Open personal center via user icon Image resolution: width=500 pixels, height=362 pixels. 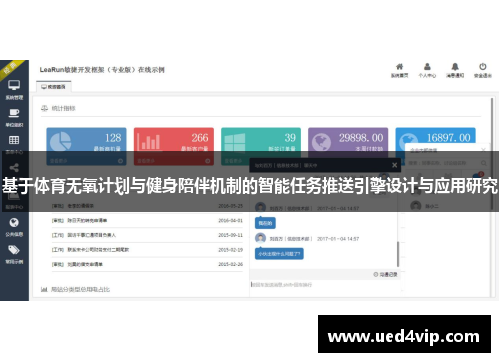coord(427,66)
